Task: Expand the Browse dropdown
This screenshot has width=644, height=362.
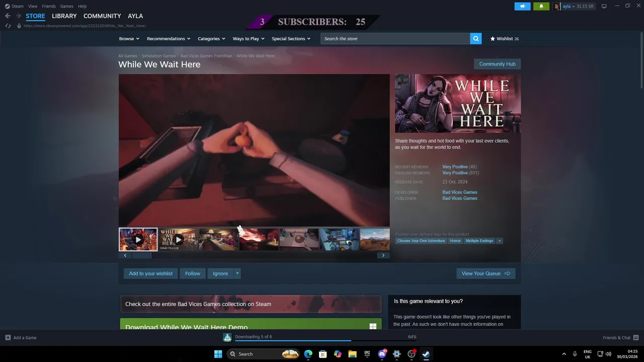Action: pyautogui.click(x=129, y=39)
